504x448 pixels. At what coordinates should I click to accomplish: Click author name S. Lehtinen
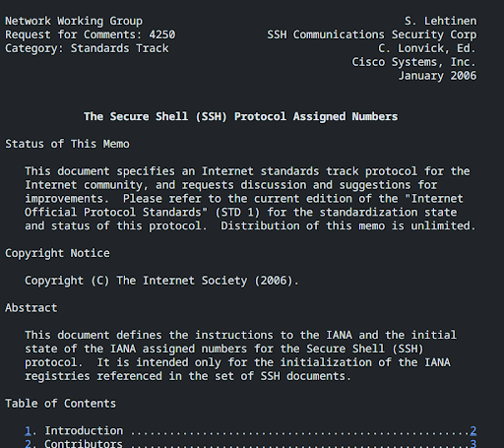tap(440, 21)
